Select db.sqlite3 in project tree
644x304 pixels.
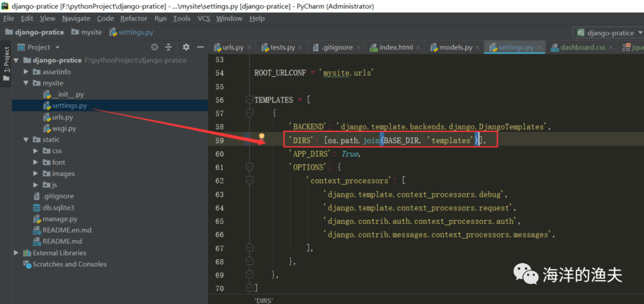[x=54, y=207]
